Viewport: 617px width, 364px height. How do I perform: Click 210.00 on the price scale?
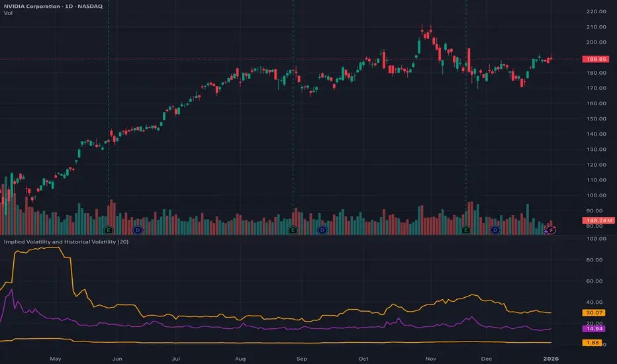596,26
